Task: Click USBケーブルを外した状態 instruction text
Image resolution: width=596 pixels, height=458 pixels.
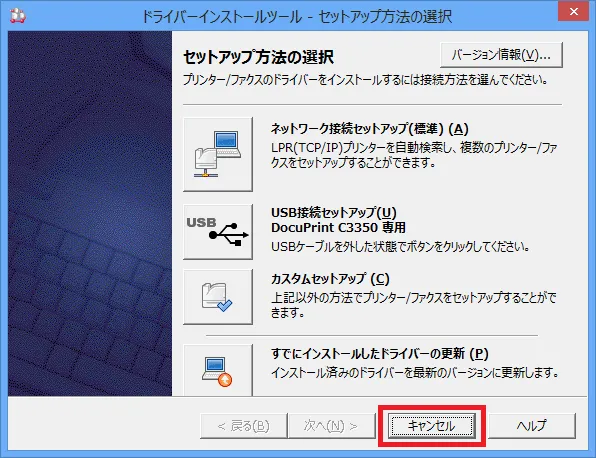Action: coord(400,247)
